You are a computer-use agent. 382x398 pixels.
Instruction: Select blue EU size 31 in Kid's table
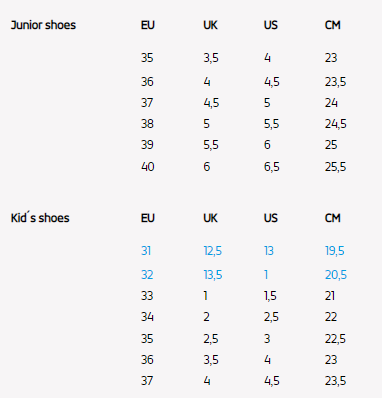146,251
